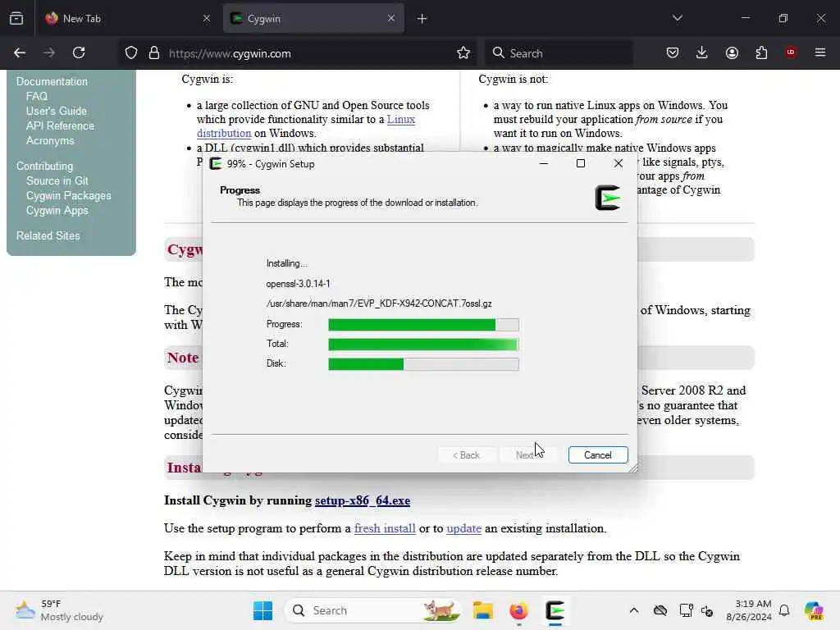Bookmark this page with the star icon
Viewport: 840px width, 630px height.
point(463,52)
